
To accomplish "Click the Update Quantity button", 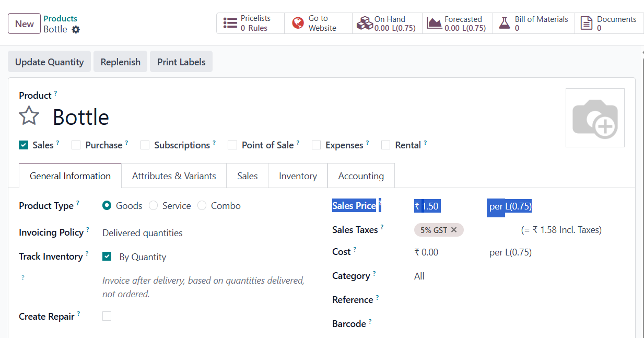I will [50, 62].
